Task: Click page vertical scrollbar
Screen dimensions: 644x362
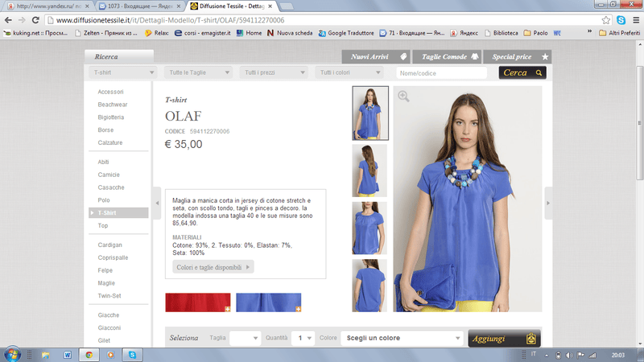Action: 639,123
